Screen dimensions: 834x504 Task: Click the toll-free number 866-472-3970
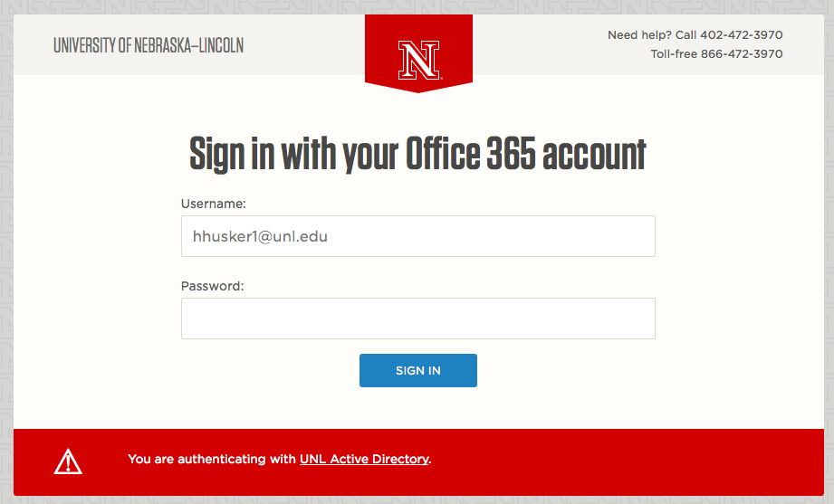click(x=742, y=54)
